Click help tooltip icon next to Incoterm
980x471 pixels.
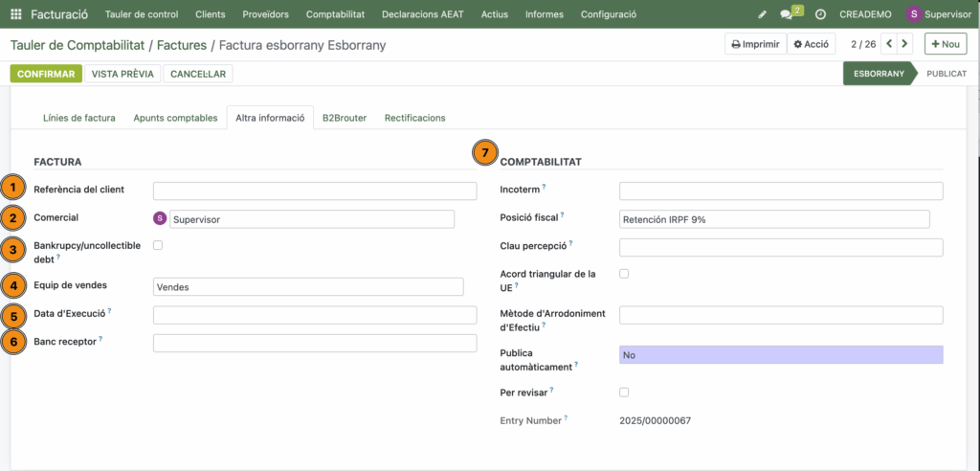pos(545,188)
